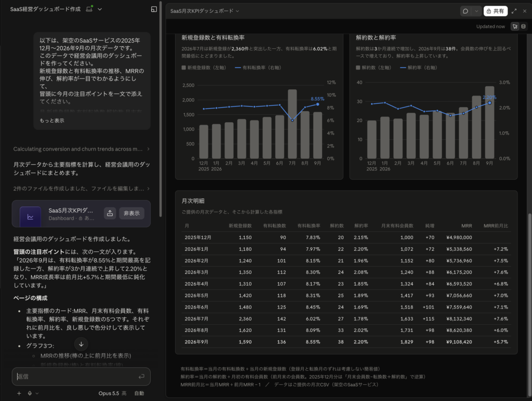Open the dropdown chevron next to microphone
The height and width of the screenshot is (401, 532).
[37, 393]
